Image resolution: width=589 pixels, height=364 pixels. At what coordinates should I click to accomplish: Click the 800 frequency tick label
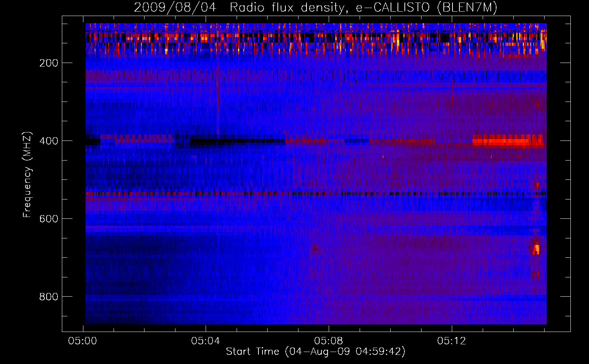point(49,297)
